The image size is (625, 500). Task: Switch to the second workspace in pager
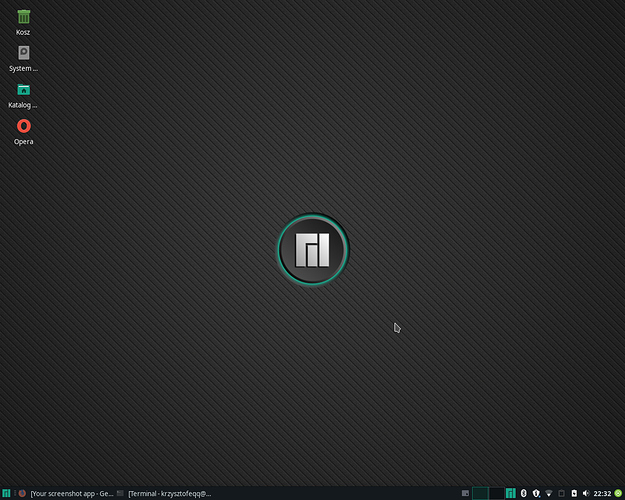point(496,493)
